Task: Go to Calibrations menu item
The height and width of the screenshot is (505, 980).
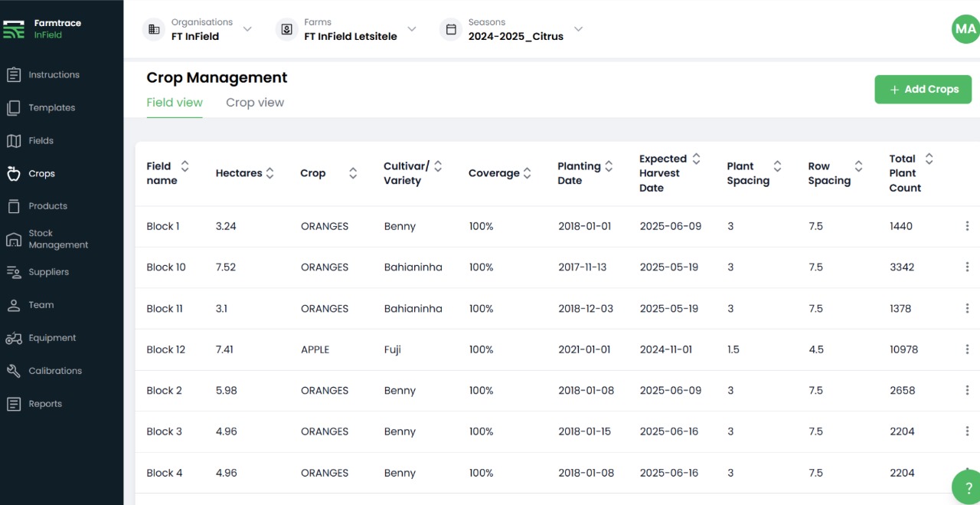Action: (x=55, y=371)
